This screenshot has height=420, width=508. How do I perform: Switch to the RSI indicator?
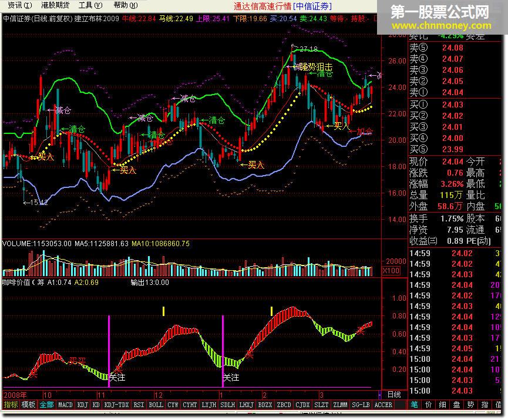[x=139, y=405]
